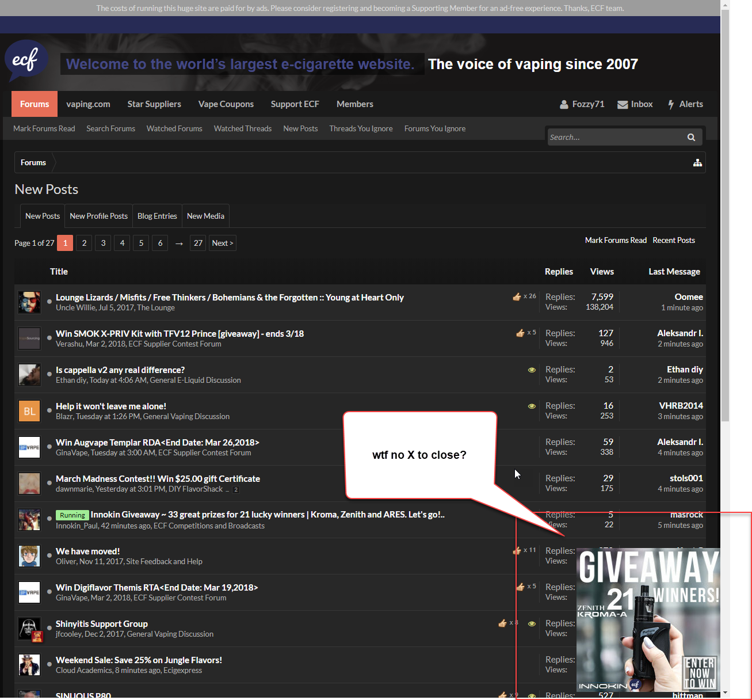Select the Forums main tab
The image size is (752, 700).
(x=35, y=104)
